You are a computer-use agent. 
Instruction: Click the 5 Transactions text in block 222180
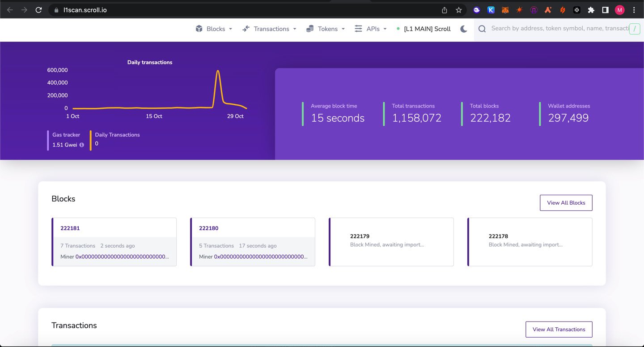tap(216, 246)
